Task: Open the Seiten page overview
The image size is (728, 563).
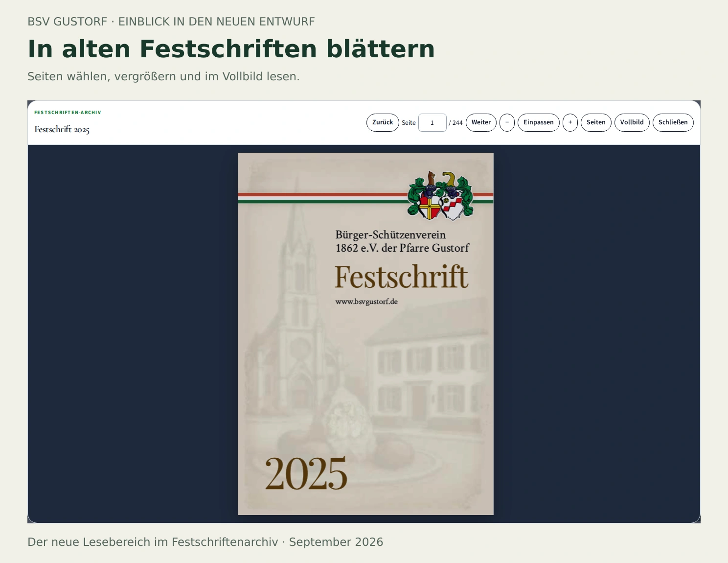Action: [x=596, y=122]
